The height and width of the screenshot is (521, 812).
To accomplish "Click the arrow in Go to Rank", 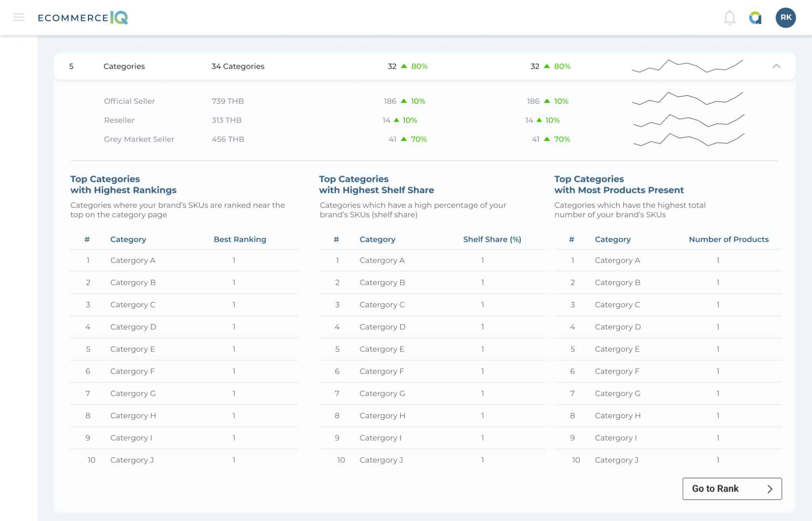I will click(770, 489).
